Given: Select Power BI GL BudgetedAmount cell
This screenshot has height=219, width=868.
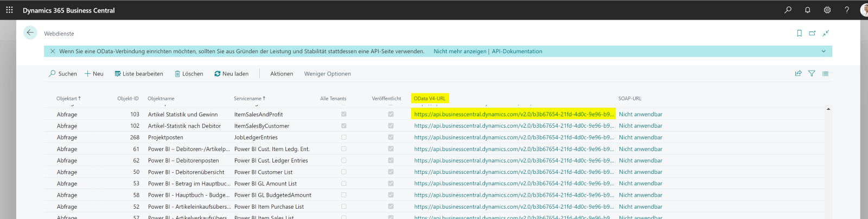Looking at the screenshot, I should click(x=273, y=195).
